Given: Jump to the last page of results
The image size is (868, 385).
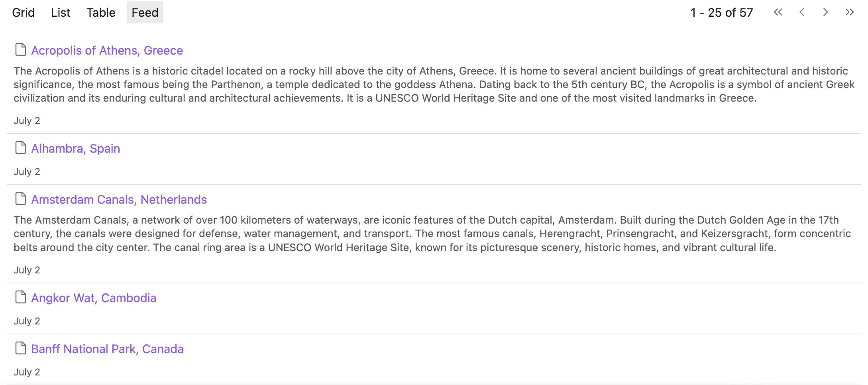Looking at the screenshot, I should [x=849, y=12].
